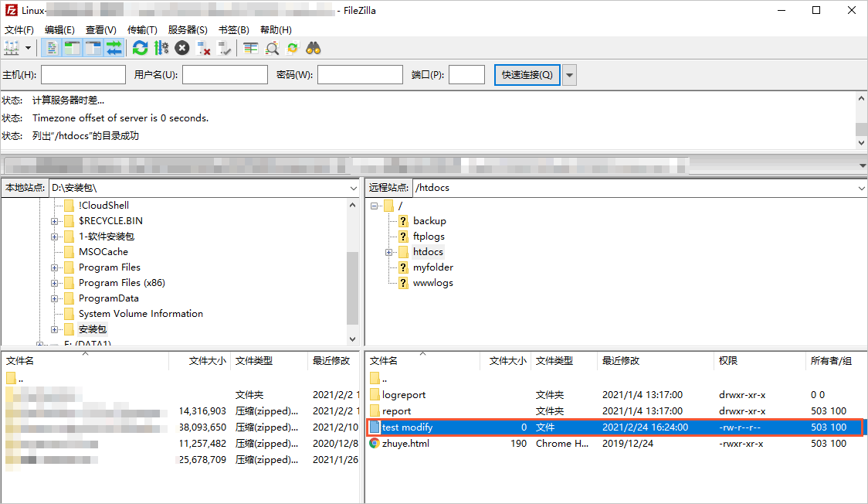Expand the Program Files (x86) node
The image size is (868, 504).
click(54, 283)
